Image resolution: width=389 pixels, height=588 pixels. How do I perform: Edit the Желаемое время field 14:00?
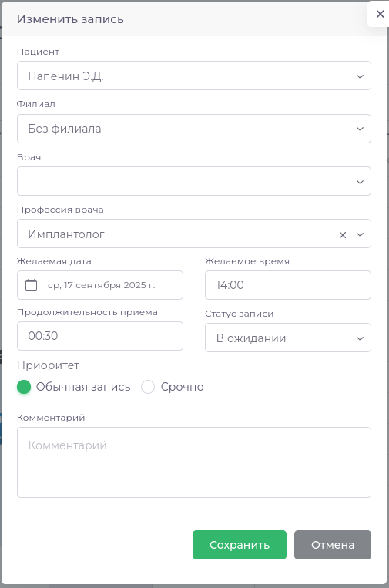click(288, 285)
